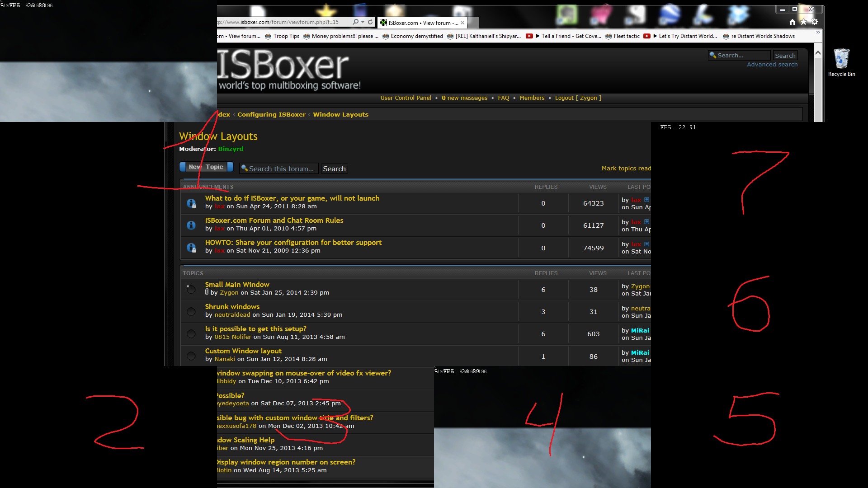Open Is it possible to get this setup? topic
Screen dimensions: 868x488
point(255,329)
